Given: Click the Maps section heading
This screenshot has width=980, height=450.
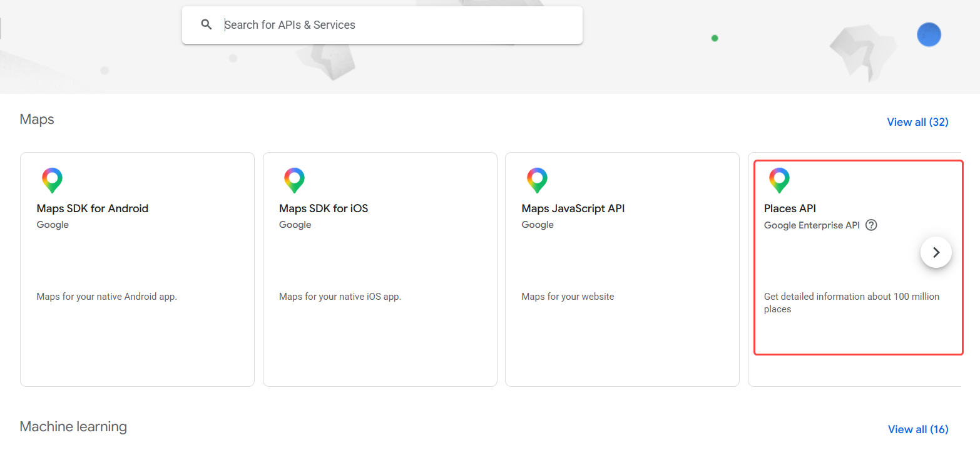Looking at the screenshot, I should click(37, 119).
